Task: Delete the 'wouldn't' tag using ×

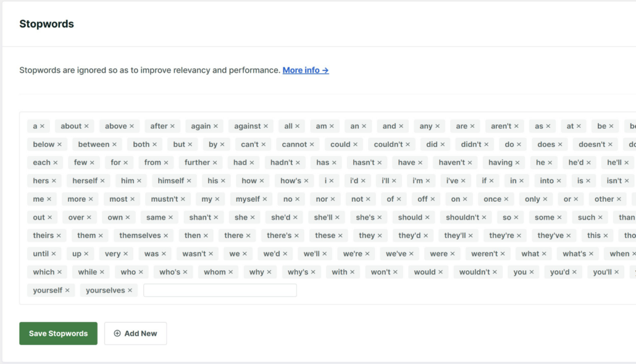Action: pos(495,272)
